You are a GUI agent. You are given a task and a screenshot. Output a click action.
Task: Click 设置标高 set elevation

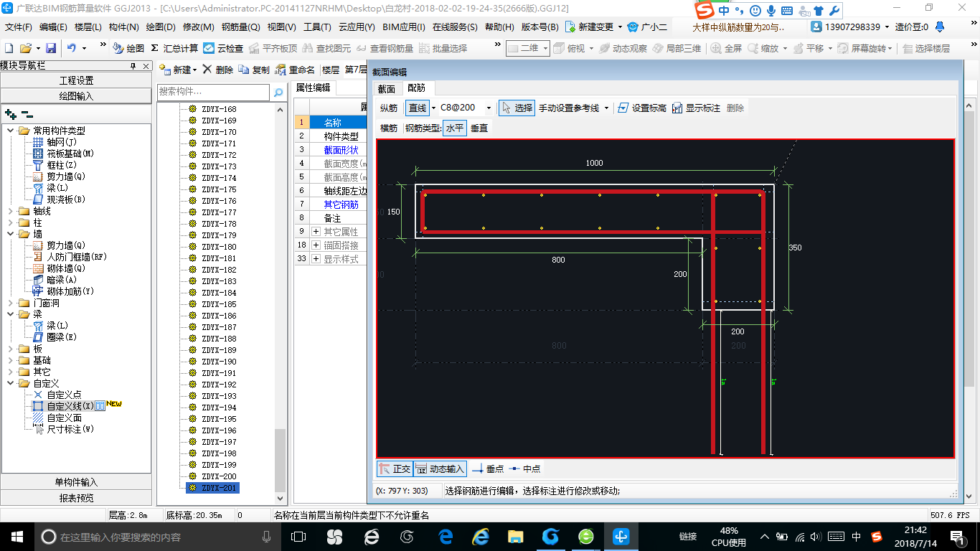tap(642, 108)
